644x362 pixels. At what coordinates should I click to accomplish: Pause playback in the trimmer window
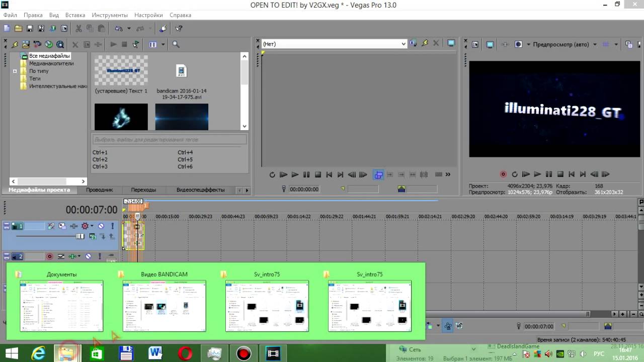click(306, 174)
